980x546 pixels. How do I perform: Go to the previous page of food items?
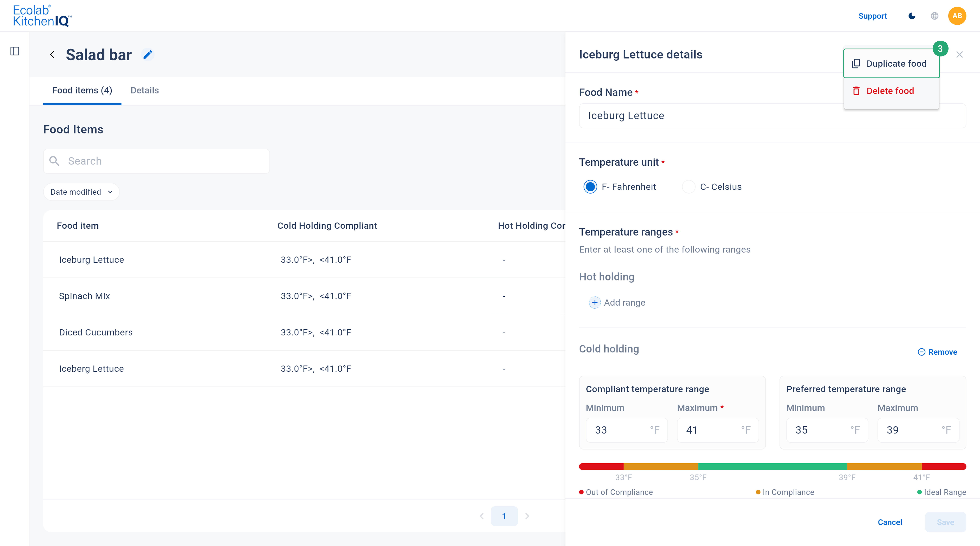[x=482, y=516]
